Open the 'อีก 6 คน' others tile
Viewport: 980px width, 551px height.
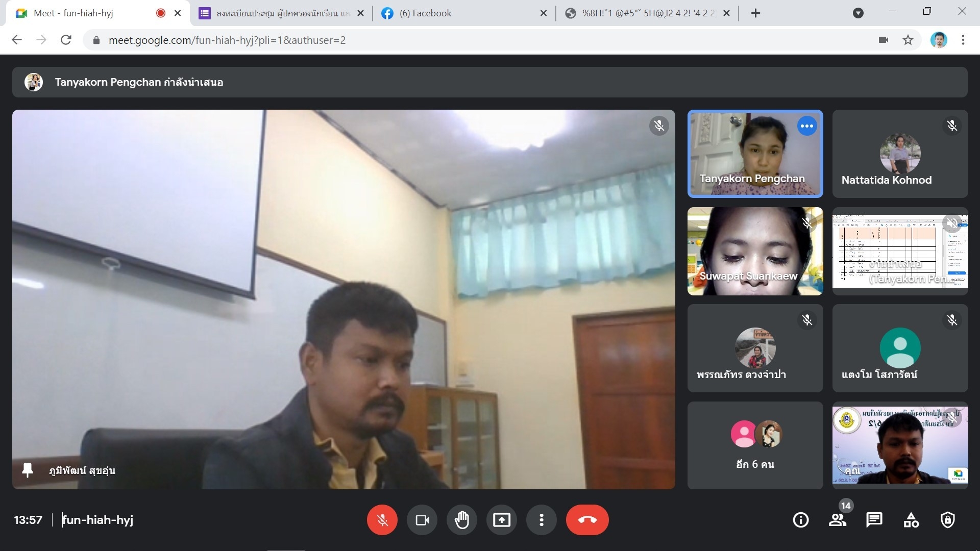[x=755, y=445]
